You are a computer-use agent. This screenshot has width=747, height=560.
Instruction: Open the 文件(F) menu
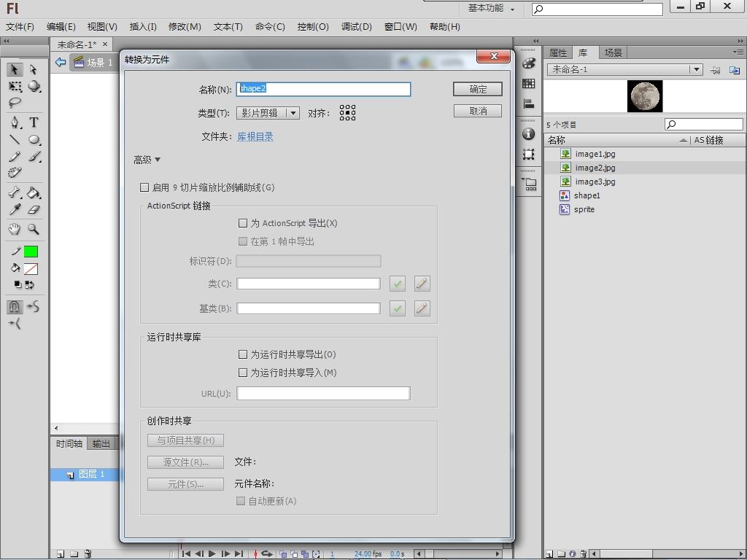point(20,27)
